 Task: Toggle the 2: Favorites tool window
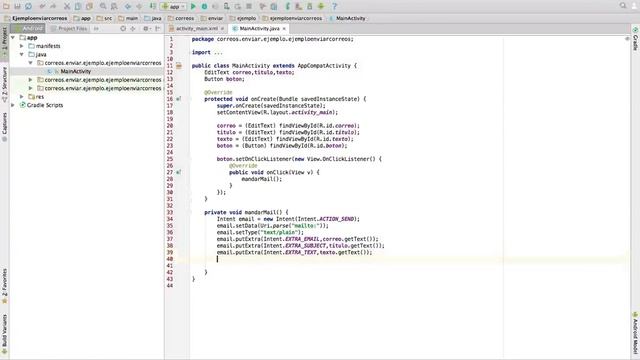click(x=4, y=286)
